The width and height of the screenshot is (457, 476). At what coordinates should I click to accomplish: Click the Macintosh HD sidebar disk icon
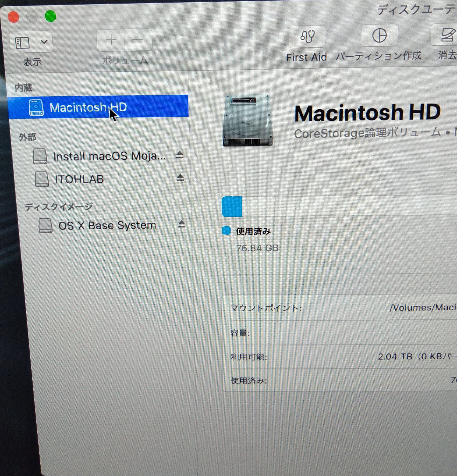(36, 107)
